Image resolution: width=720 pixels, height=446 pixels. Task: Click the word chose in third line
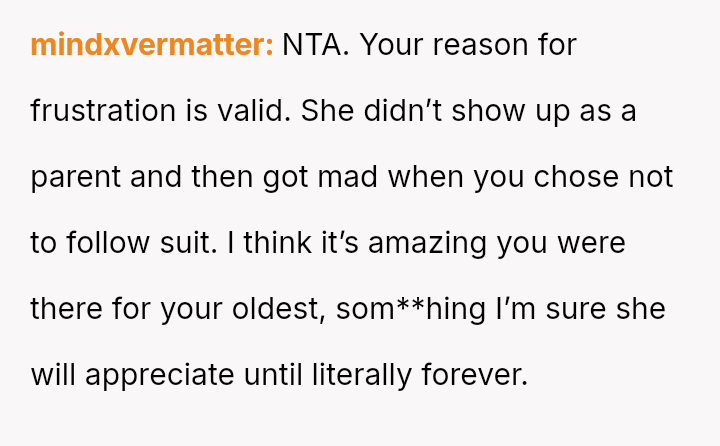[x=576, y=177]
